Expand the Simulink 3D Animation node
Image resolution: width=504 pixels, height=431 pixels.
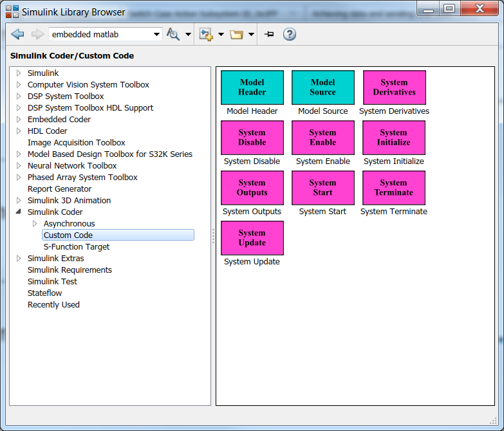click(x=19, y=200)
